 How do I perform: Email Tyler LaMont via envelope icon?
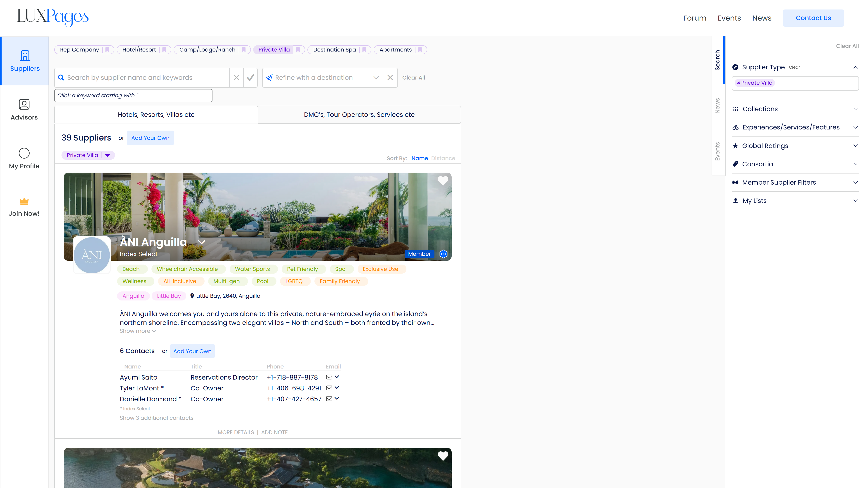[329, 388]
